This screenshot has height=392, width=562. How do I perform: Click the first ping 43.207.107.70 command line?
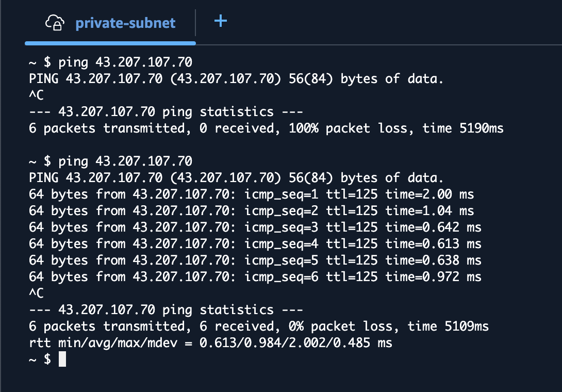coord(110,62)
